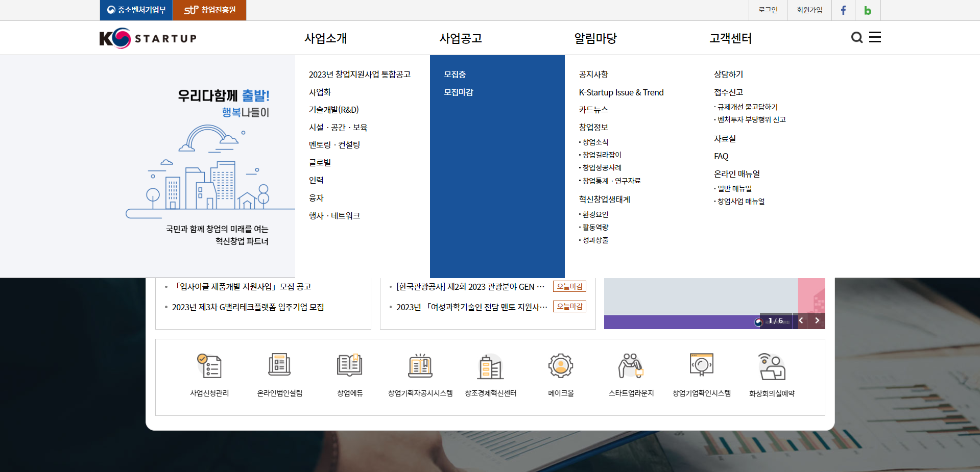Open 공지사항 under 알림마당
This screenshot has height=472, width=980.
593,74
